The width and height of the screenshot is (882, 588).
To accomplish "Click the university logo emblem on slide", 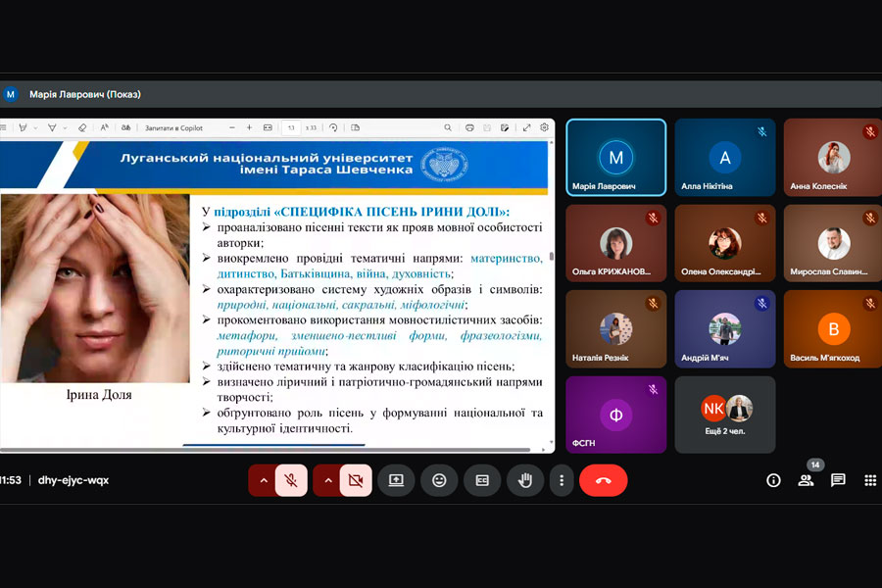I will tap(444, 165).
